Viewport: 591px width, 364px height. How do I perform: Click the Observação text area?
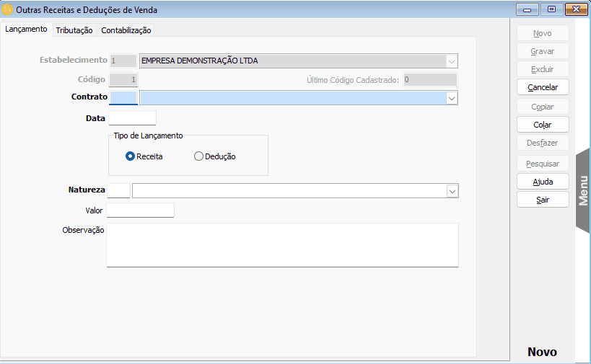coord(282,245)
